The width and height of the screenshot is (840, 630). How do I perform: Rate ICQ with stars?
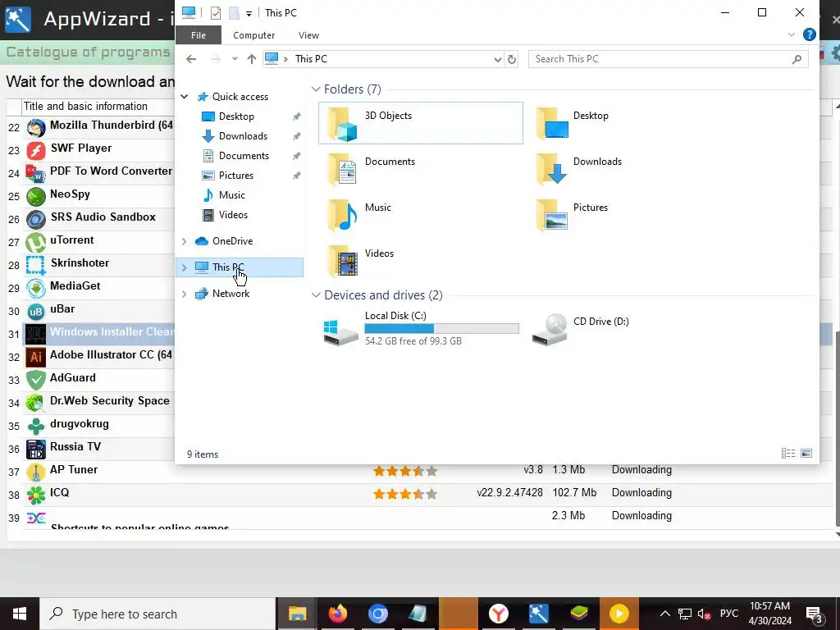tap(405, 494)
